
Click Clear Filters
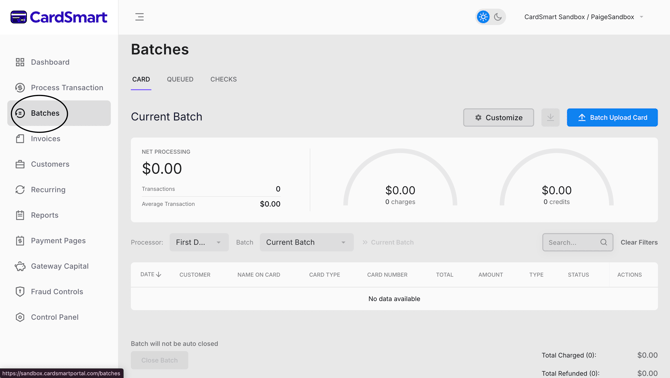[x=639, y=243]
